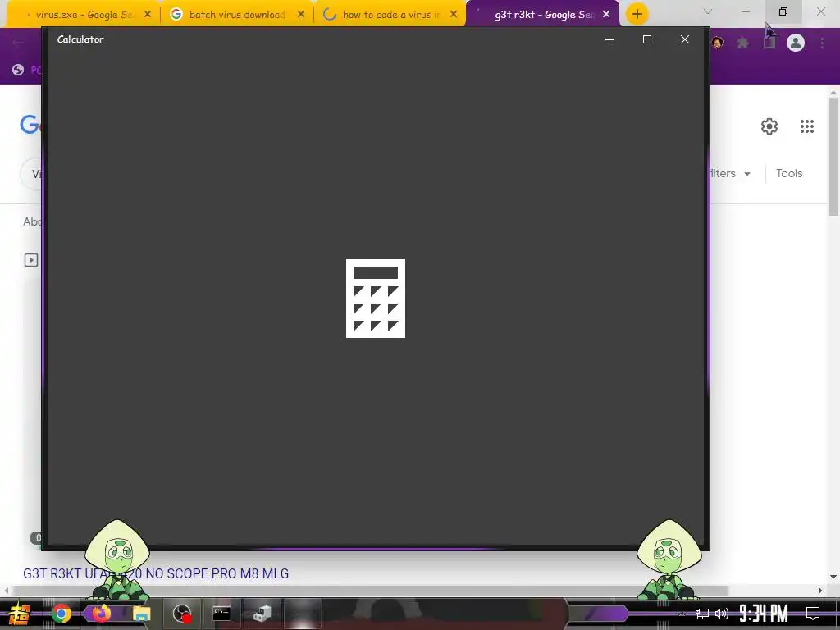
Task: Click the face avatar extension icon in Chrome
Action: [717, 43]
